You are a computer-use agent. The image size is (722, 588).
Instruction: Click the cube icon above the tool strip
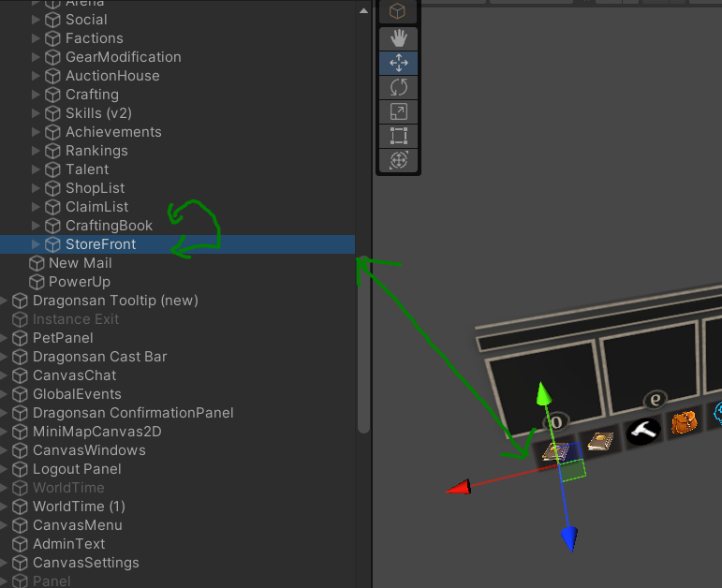tap(398, 11)
